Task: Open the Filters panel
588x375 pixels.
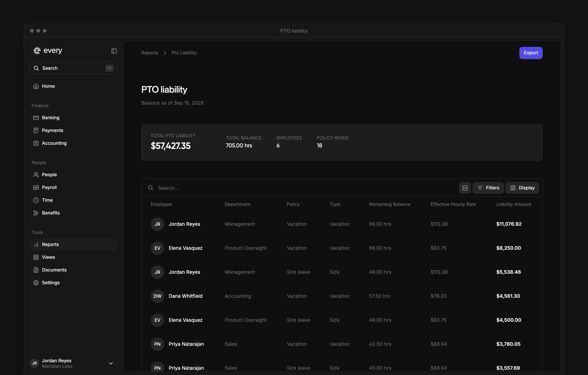Action: [488, 188]
